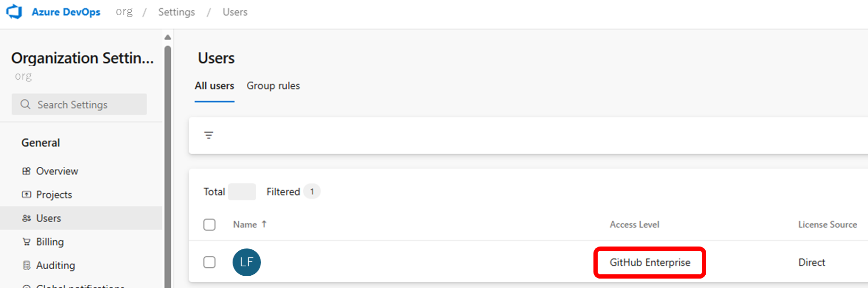The width and height of the screenshot is (868, 288).
Task: Click the Azure DevOps logo icon
Action: [14, 12]
